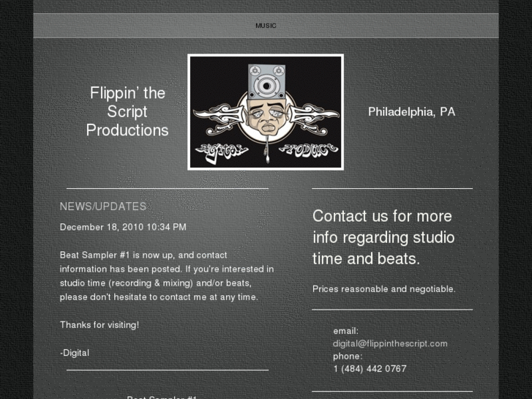Click the left tribal wing ornament in logo
Viewport: 532px width, 399px height.
coord(220,118)
